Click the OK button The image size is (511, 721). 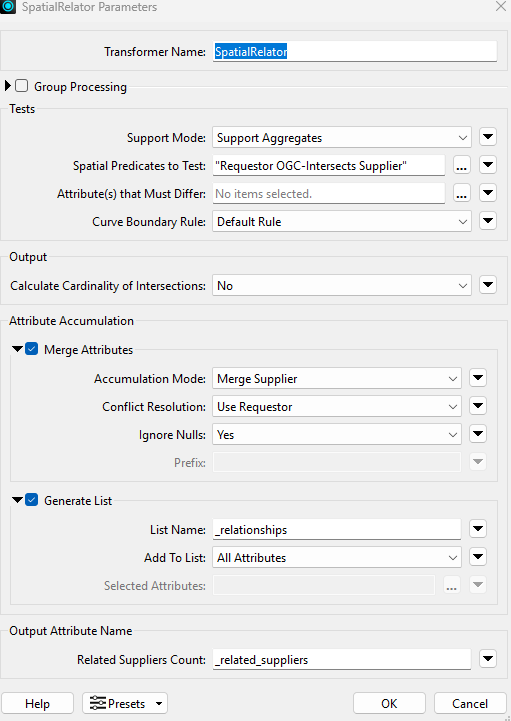point(389,704)
